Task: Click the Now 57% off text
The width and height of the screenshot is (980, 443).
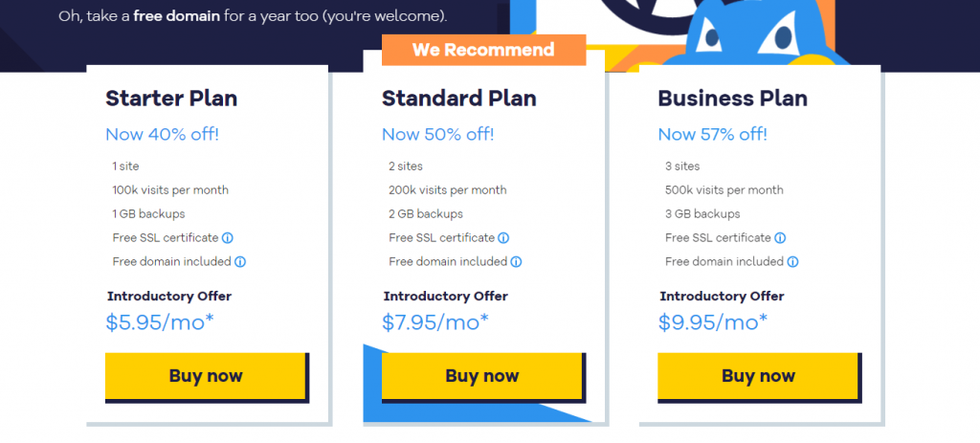Action: click(712, 134)
